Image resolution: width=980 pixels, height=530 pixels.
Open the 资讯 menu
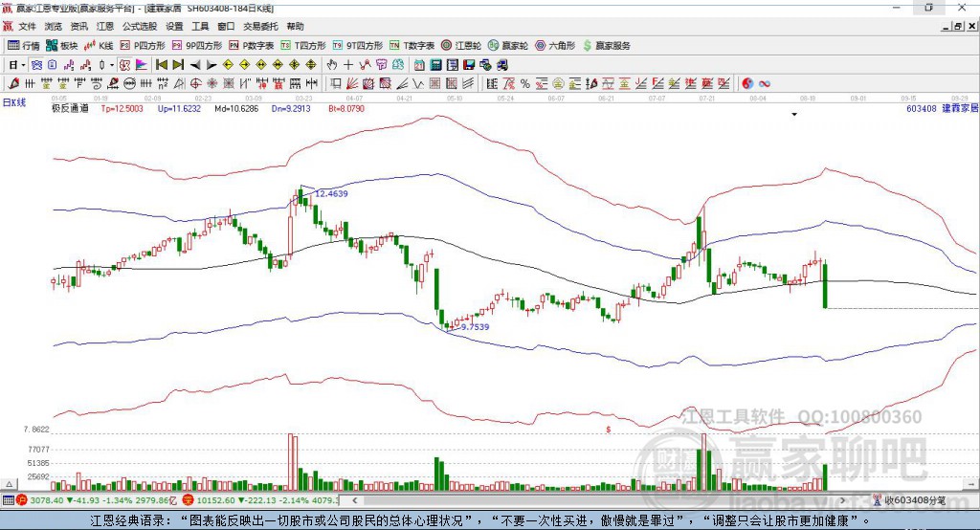[x=79, y=26]
